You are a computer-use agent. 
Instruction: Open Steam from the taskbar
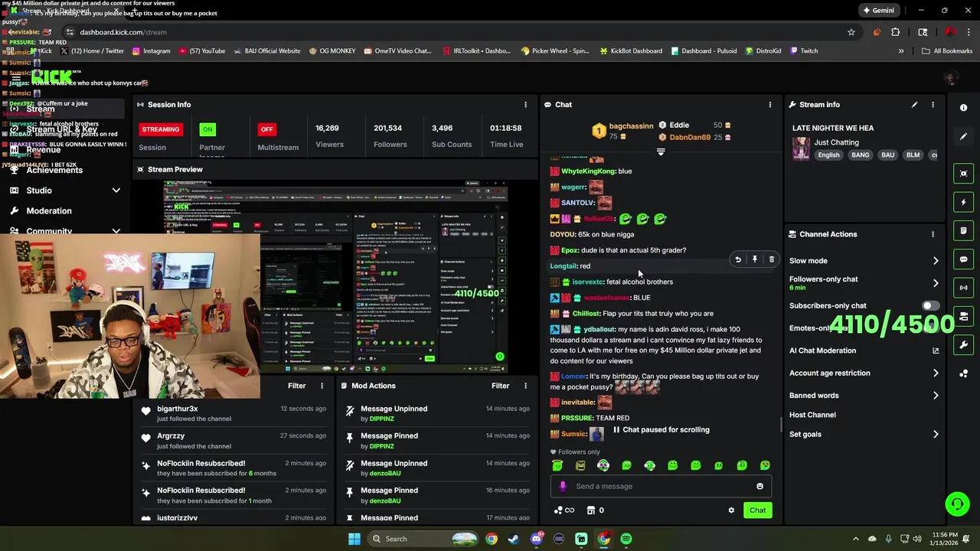[x=514, y=539]
